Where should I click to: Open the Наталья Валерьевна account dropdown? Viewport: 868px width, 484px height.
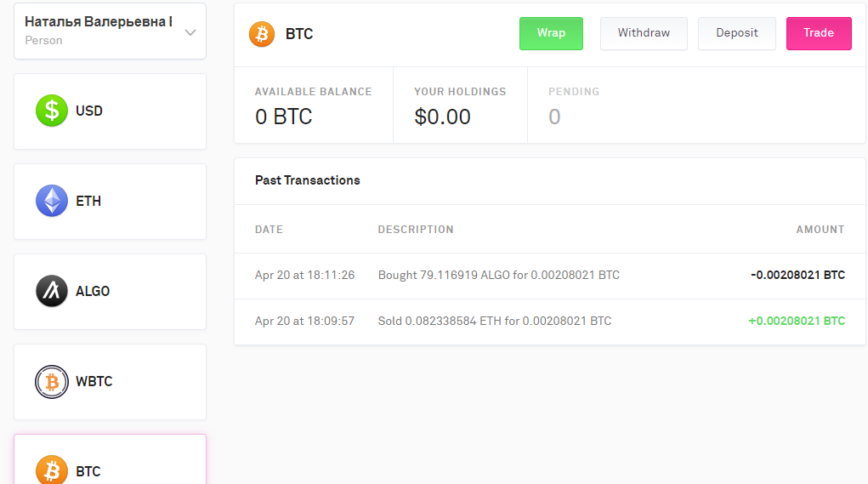(111, 31)
